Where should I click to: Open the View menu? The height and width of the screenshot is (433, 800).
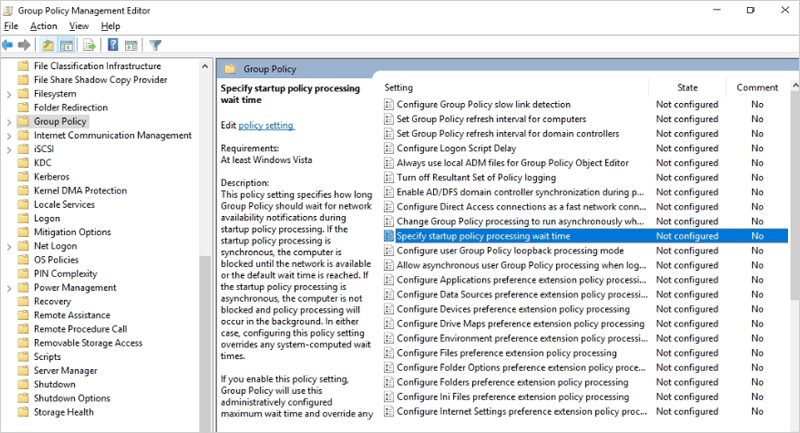coord(79,26)
